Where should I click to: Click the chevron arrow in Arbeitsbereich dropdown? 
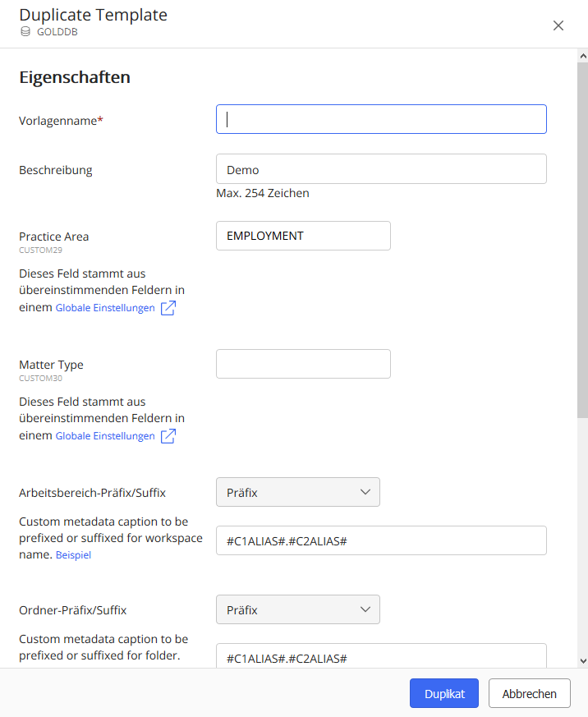pos(365,493)
